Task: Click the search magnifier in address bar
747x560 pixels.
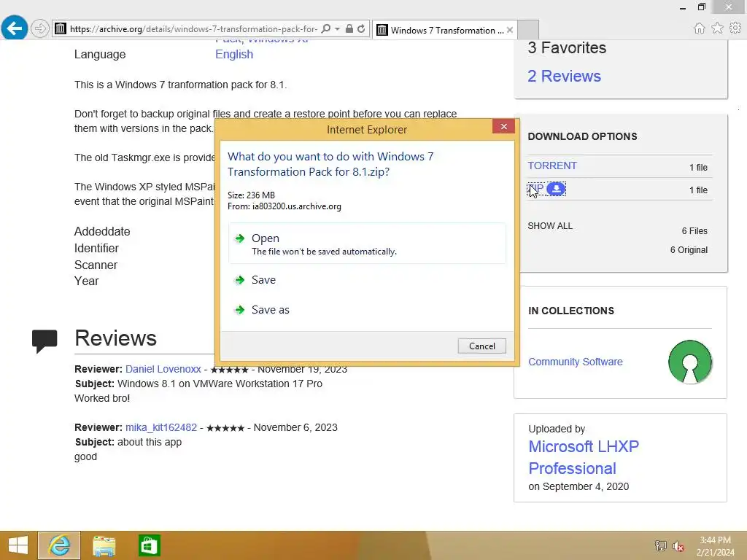Action: (x=326, y=28)
